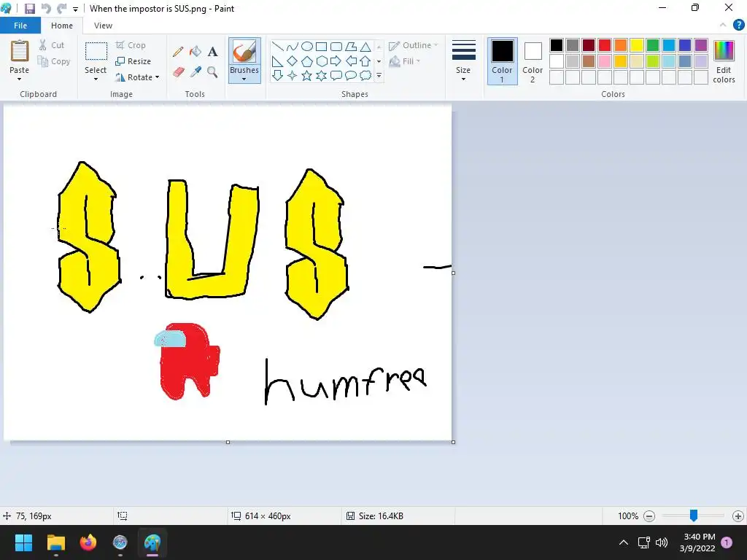This screenshot has height=560, width=747.
Task: Choose the Four-point star shape
Action: (292, 75)
